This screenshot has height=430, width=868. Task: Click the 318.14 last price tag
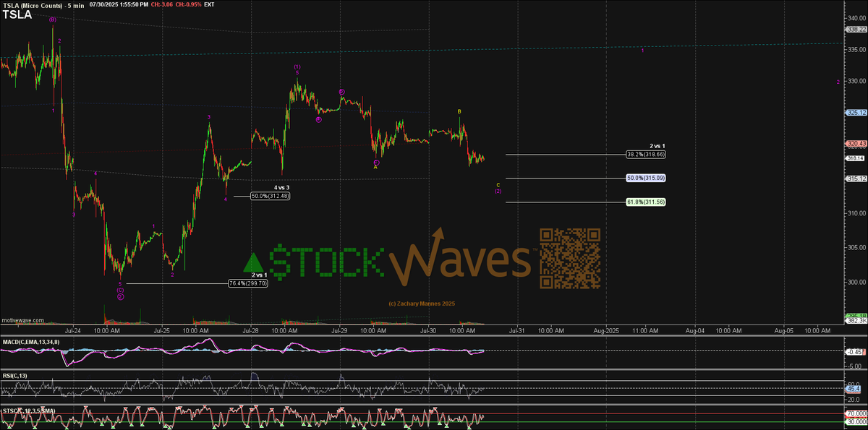point(856,158)
